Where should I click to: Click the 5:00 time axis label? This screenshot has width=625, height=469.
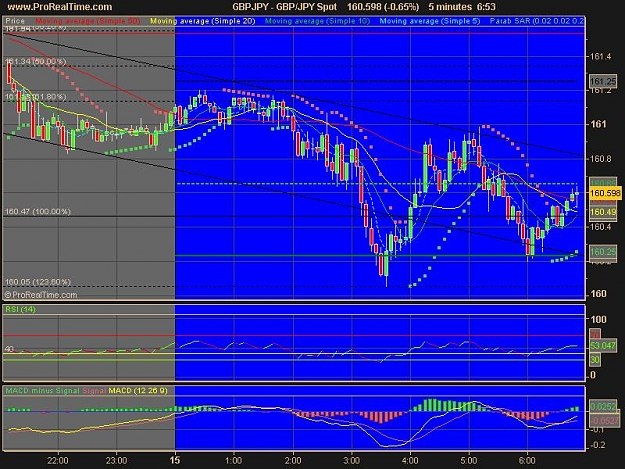pyautogui.click(x=468, y=461)
